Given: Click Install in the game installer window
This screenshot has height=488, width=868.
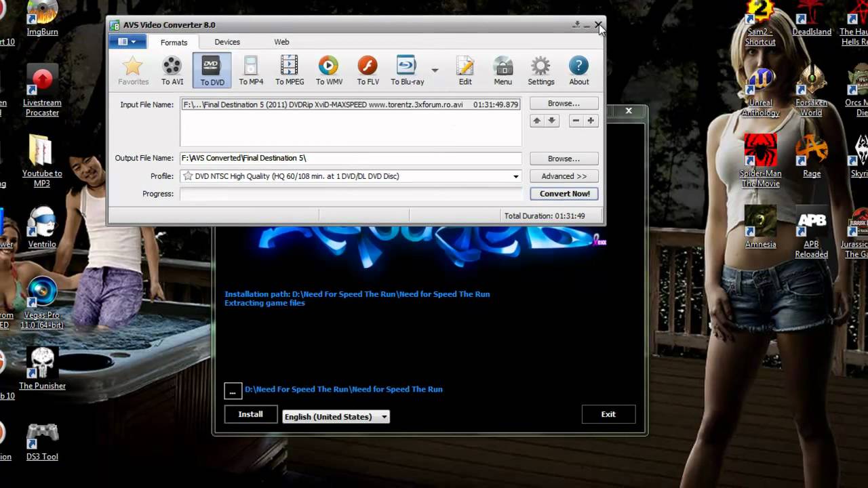Looking at the screenshot, I should [251, 414].
